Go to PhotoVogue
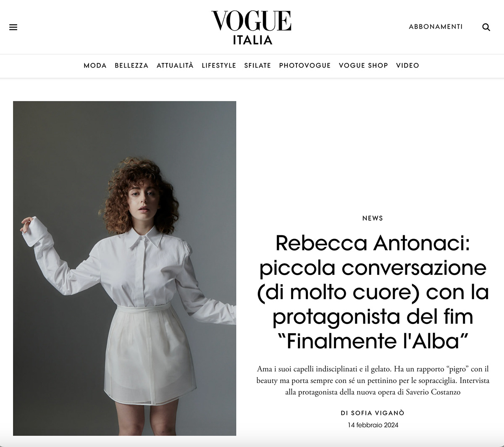The image size is (504, 447). [x=305, y=66]
